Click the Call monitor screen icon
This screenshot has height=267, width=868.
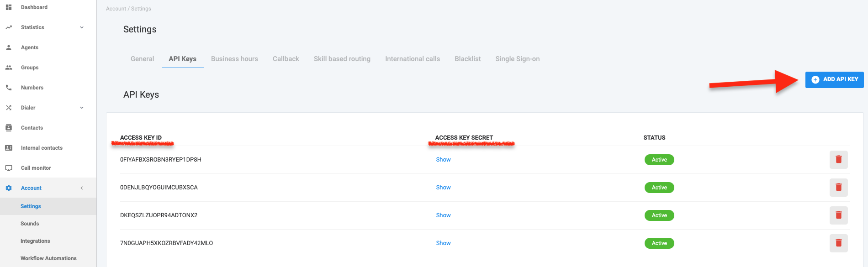pyautogui.click(x=9, y=168)
